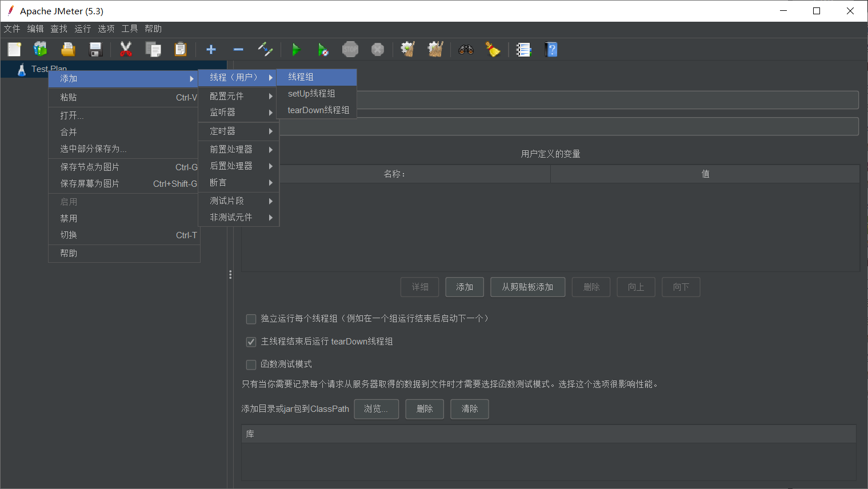Screen dimensions: 868x489
Task: Click the 从剪贴板添加 button
Action: click(x=527, y=287)
